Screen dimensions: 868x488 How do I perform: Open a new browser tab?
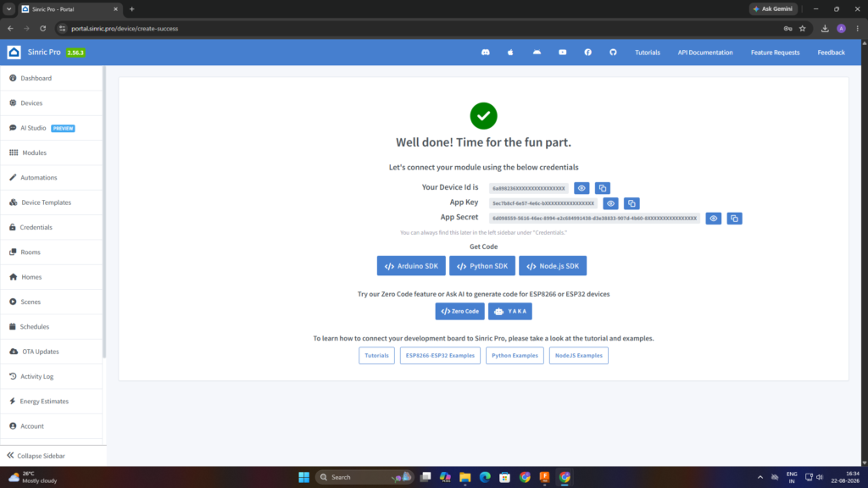click(131, 8)
